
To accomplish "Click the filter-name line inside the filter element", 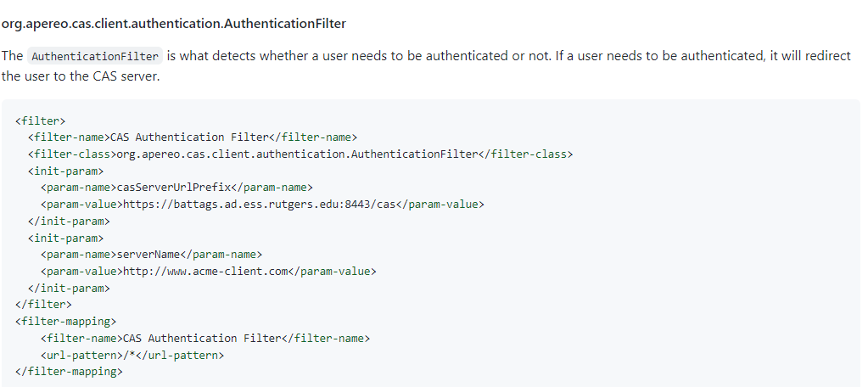I will pos(193,137).
